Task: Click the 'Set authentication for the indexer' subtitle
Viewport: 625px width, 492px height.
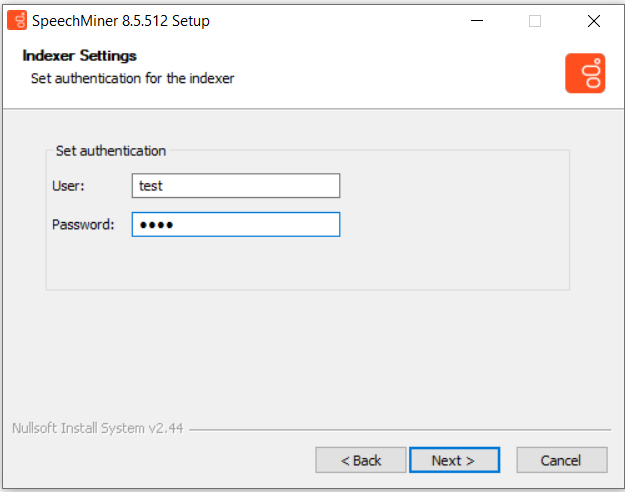Action: coord(132,78)
